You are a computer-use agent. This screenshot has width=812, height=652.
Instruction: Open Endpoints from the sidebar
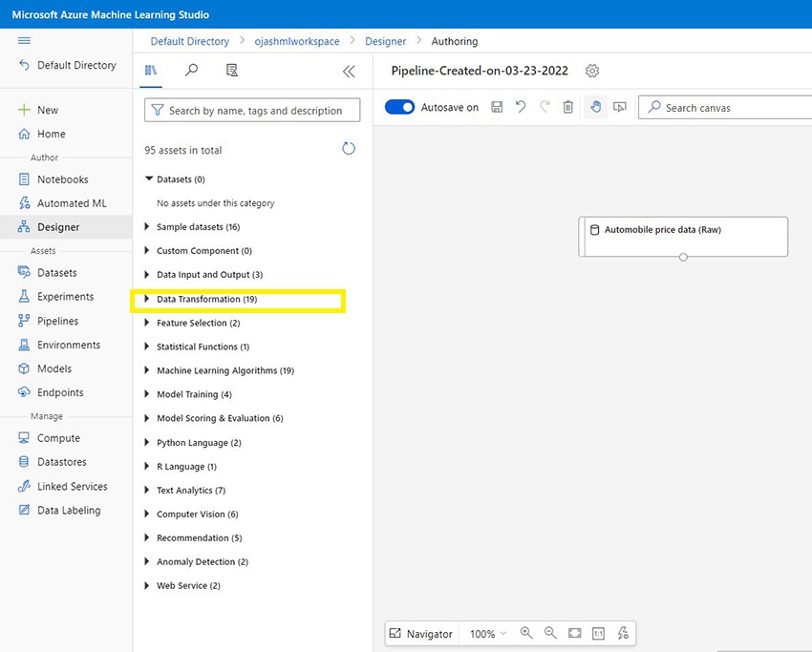[51, 392]
